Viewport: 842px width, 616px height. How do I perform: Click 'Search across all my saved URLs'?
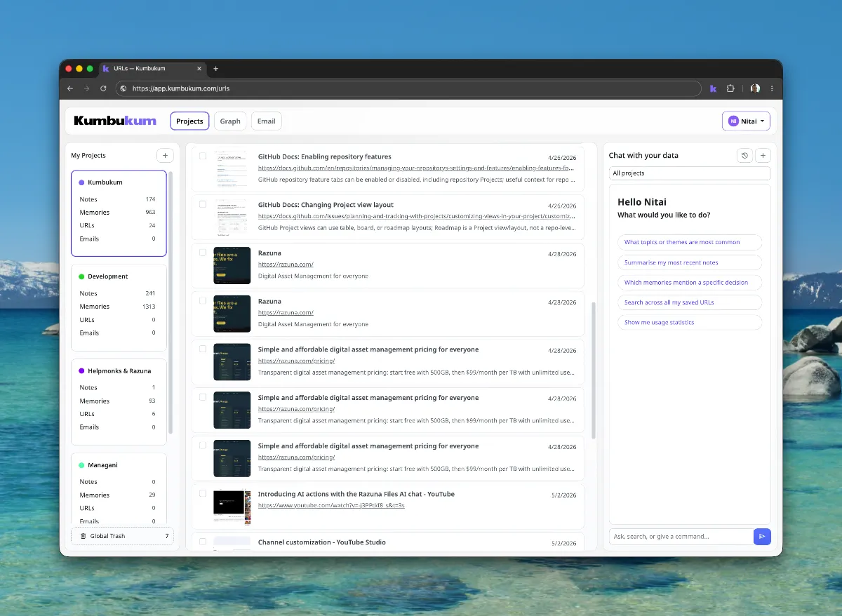click(x=690, y=302)
